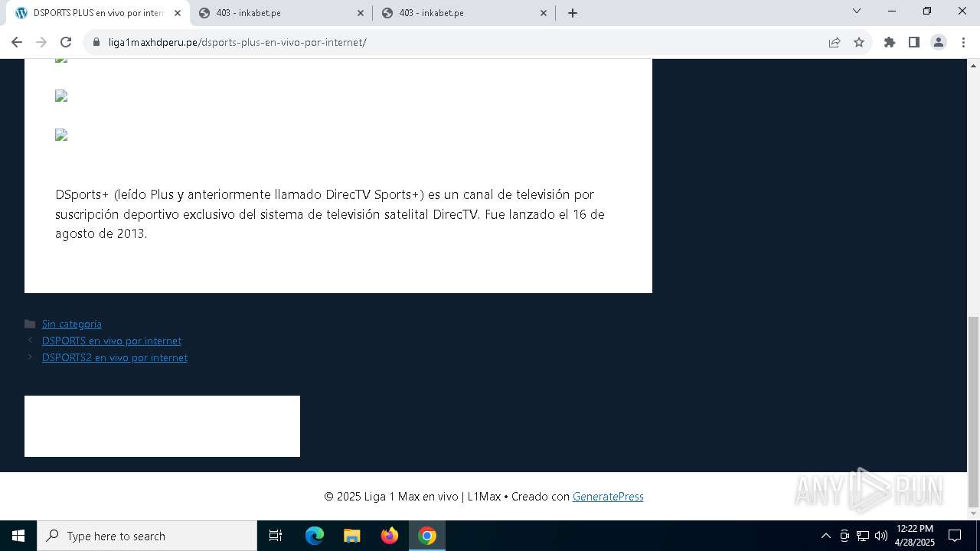The height and width of the screenshot is (551, 980).
Task: Restore down the Chrome window
Action: 927,11
